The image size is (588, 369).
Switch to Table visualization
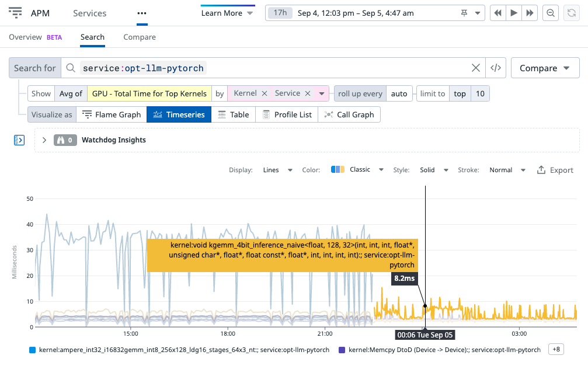233,114
